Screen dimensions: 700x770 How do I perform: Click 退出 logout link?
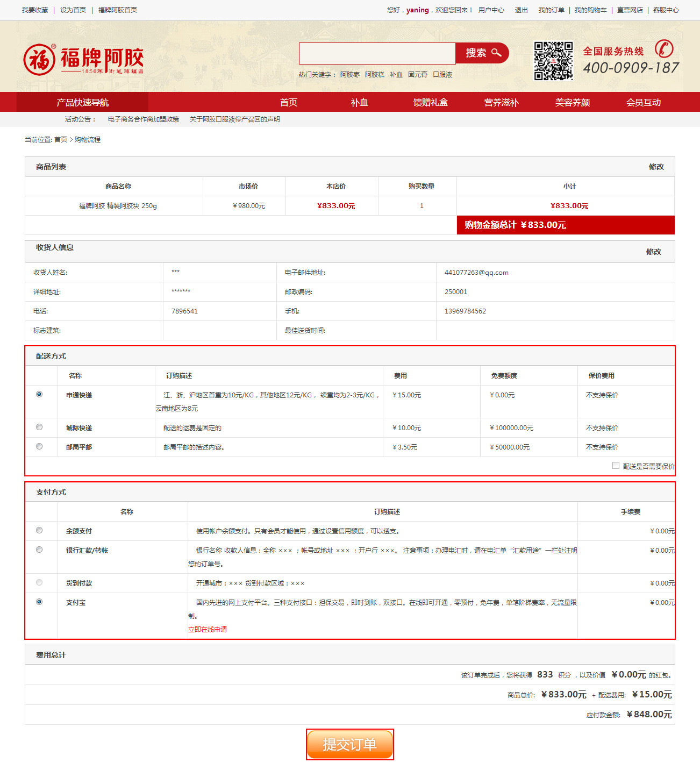(522, 10)
